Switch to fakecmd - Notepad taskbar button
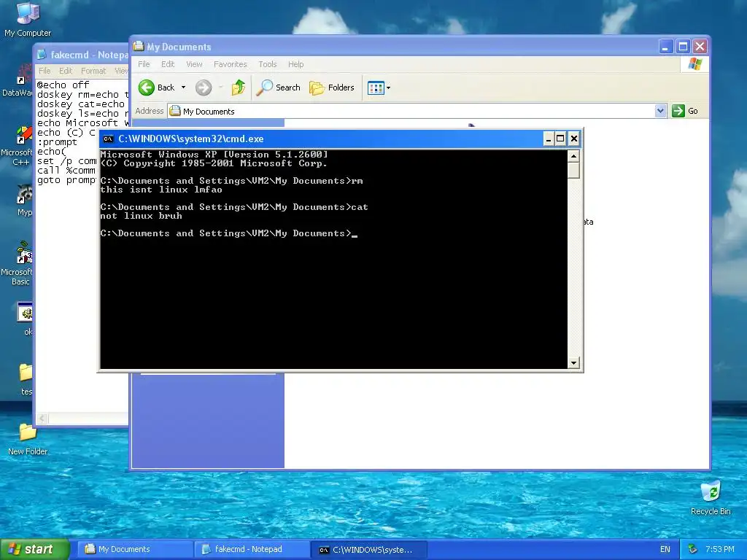Screen dimensions: 747x560 252,550
